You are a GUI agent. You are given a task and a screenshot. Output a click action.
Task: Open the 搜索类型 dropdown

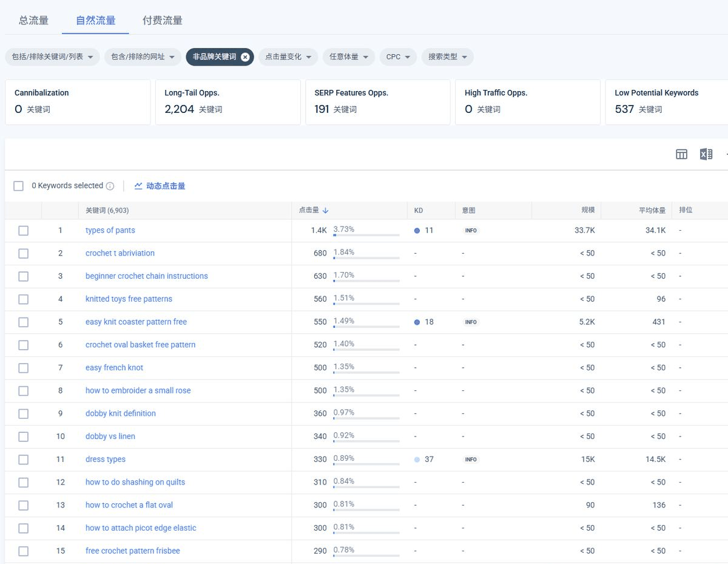point(448,57)
